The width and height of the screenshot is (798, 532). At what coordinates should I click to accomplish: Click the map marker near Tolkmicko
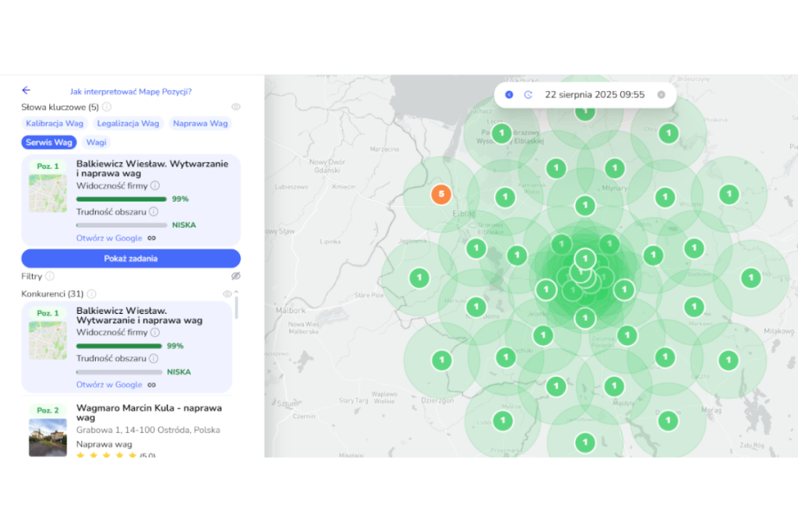(585, 111)
